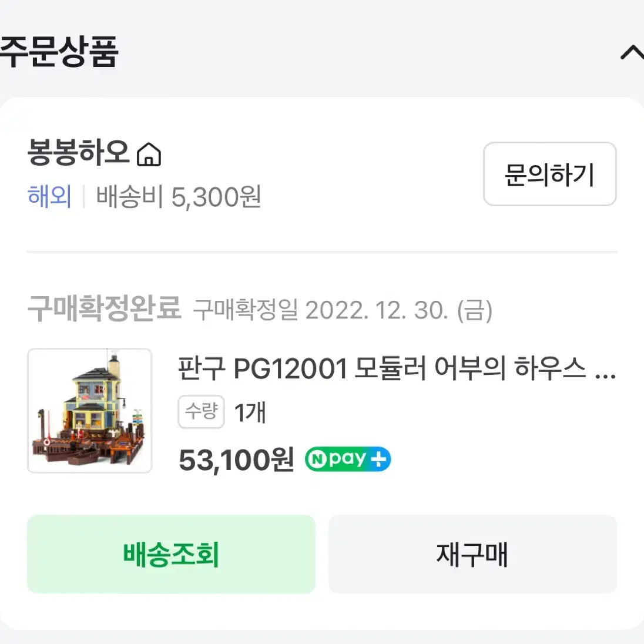
Task: Click white plus sign in Npay badge
Action: point(378,459)
